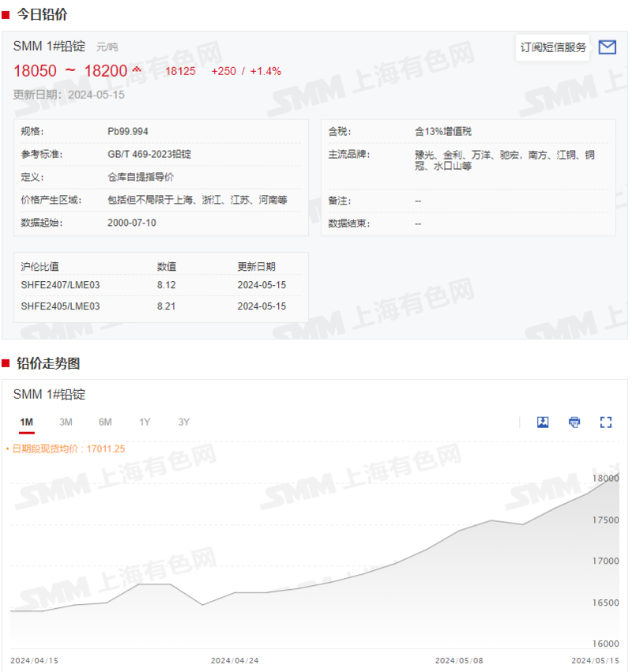This screenshot has width=632, height=672.
Task: Click the price region value text
Action: (197, 200)
